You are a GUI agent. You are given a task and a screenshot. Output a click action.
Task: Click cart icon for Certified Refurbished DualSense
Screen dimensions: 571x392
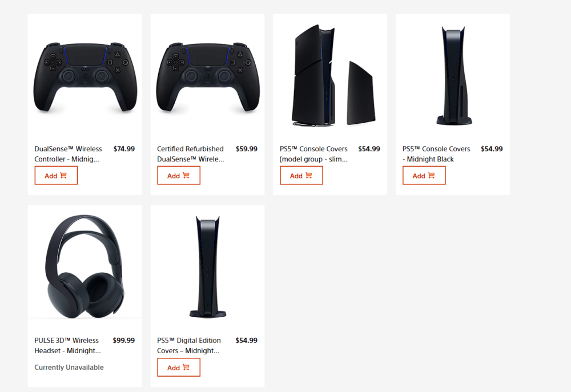186,175
